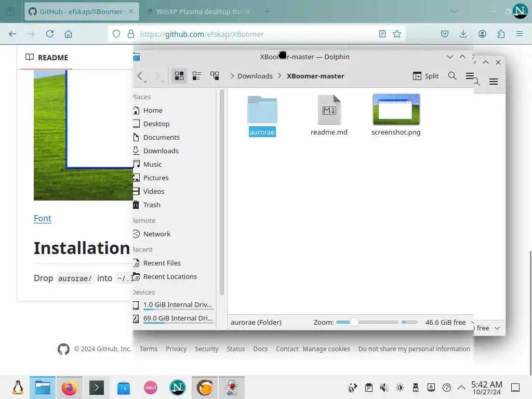This screenshot has height=399, width=532.
Task: Click 46.6 GiB free space indicator
Action: 445,322
